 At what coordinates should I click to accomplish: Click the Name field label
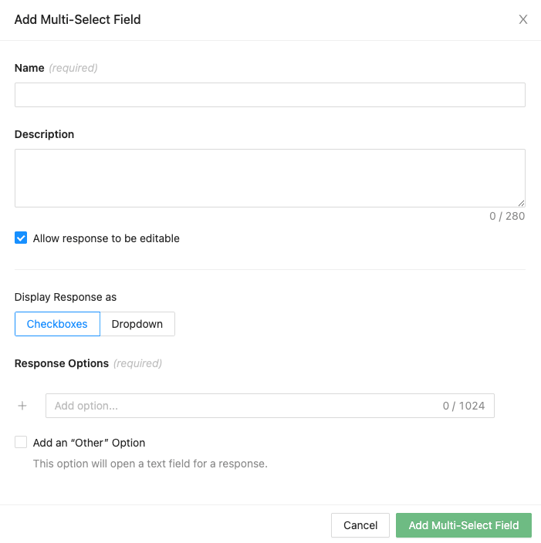coord(29,68)
